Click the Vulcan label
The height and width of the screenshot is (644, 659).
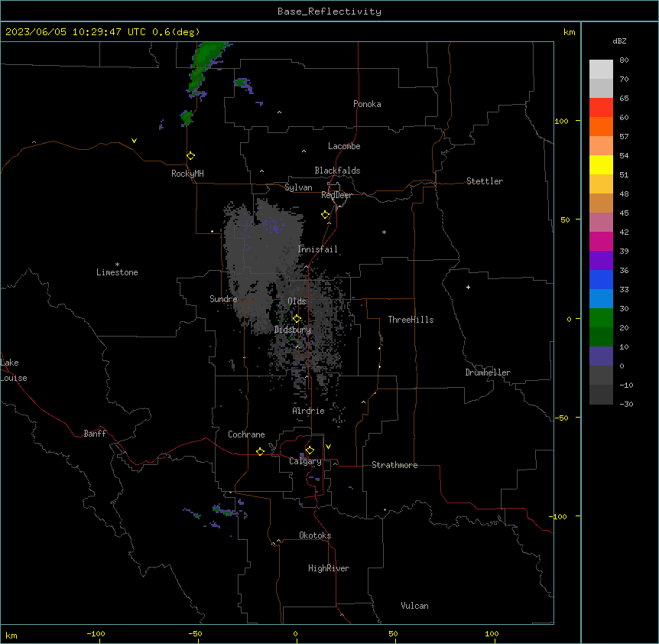tap(415, 606)
